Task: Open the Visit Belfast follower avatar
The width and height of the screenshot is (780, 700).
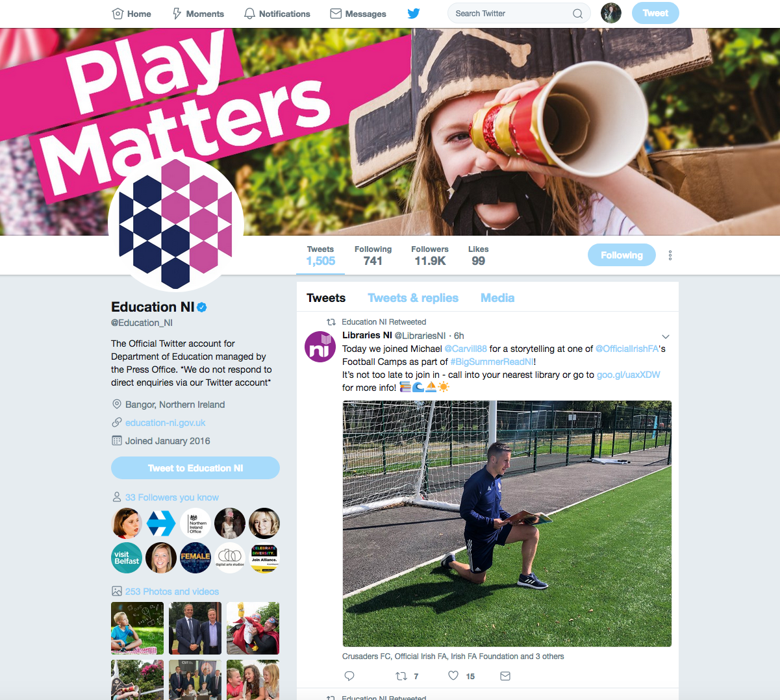Action: (x=127, y=558)
